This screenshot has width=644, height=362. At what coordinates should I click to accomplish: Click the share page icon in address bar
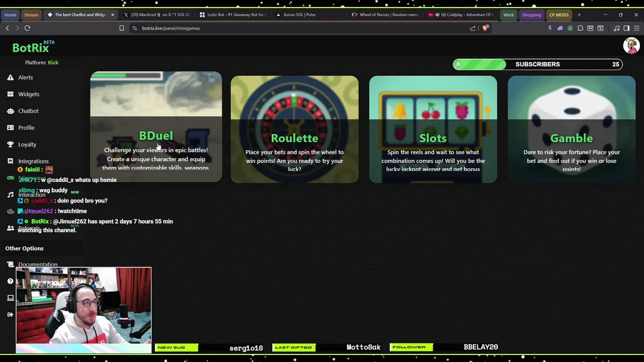pyautogui.click(x=473, y=28)
